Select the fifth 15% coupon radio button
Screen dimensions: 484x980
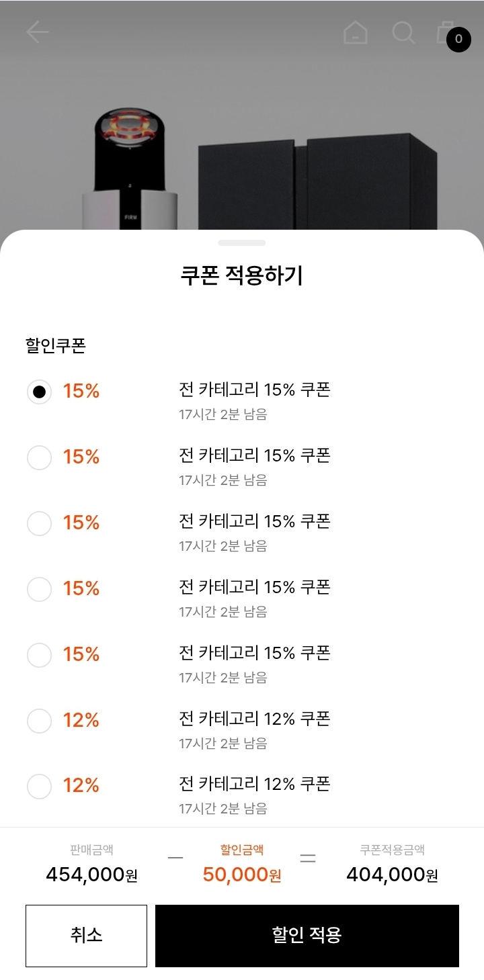pos(39,655)
